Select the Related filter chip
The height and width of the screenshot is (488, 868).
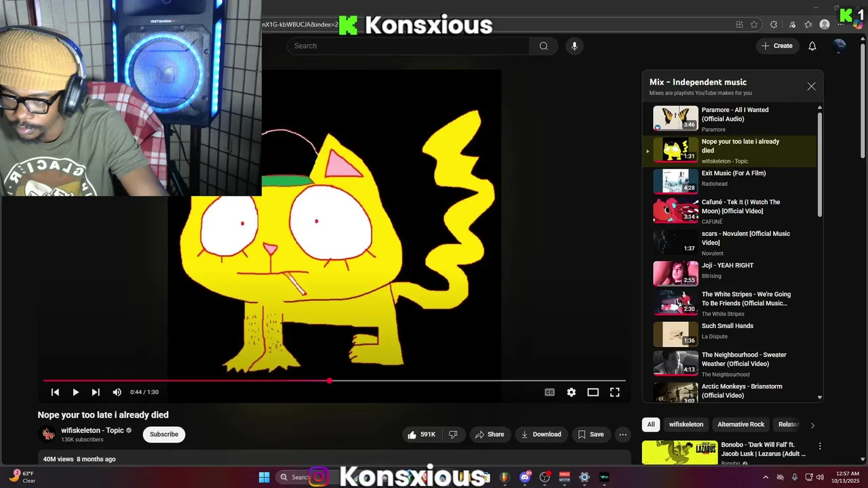[x=788, y=425]
